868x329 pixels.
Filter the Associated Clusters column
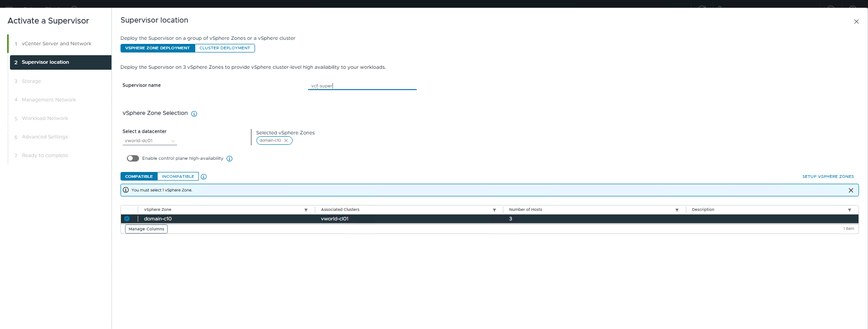click(494, 210)
